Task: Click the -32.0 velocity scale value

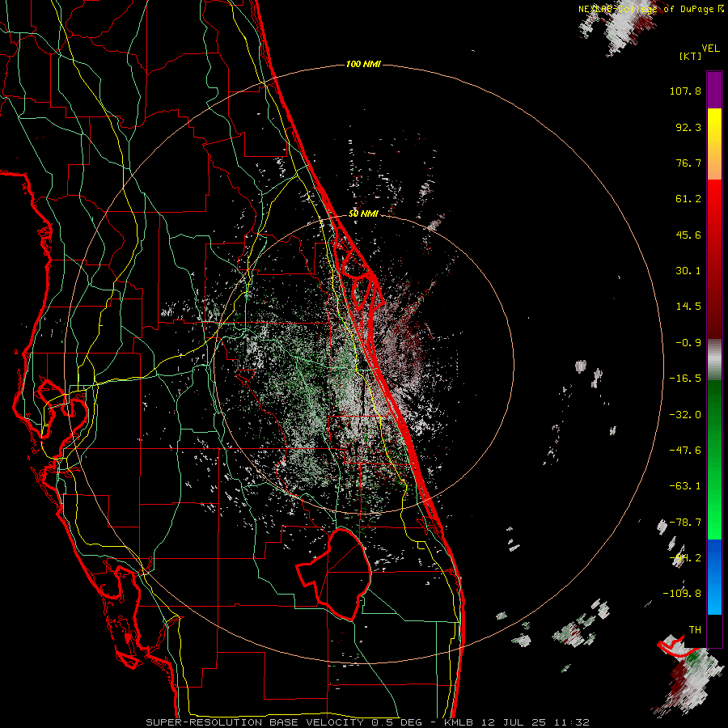Action: (x=685, y=415)
